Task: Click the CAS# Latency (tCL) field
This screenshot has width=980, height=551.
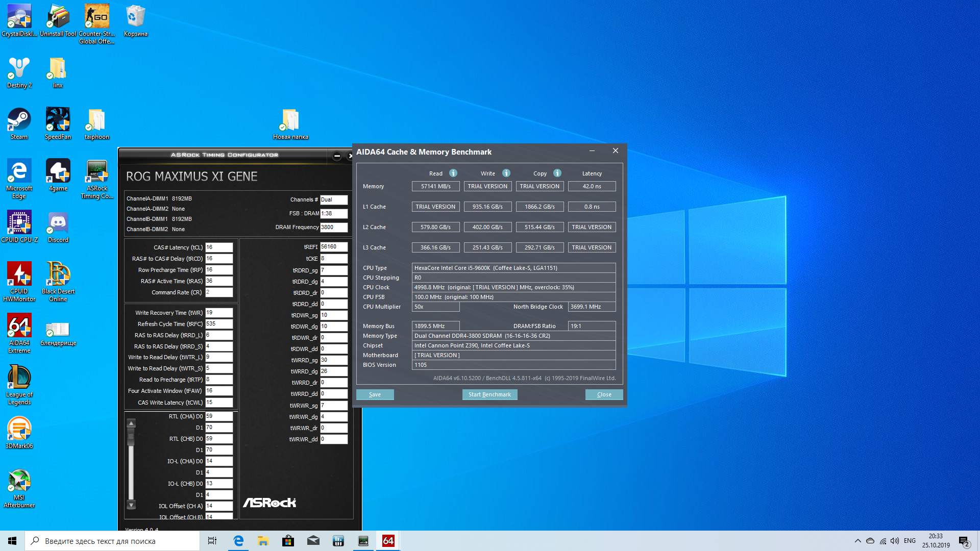Action: (x=219, y=247)
